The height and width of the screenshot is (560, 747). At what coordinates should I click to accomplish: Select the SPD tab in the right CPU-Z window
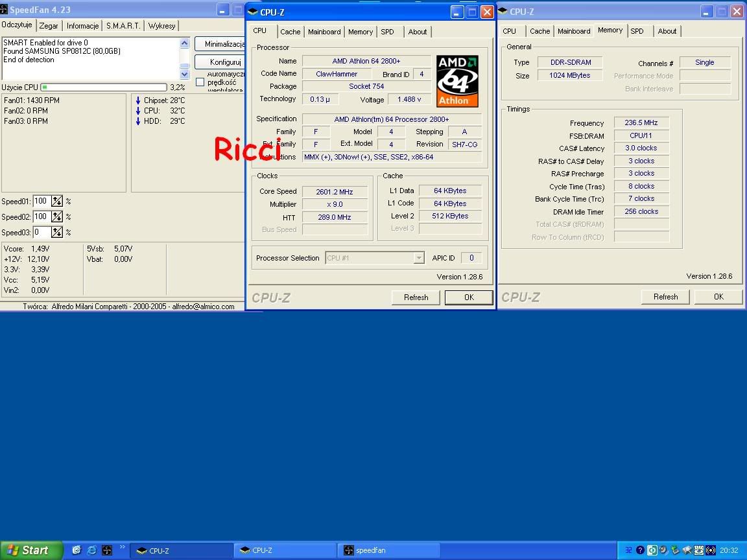pos(637,31)
